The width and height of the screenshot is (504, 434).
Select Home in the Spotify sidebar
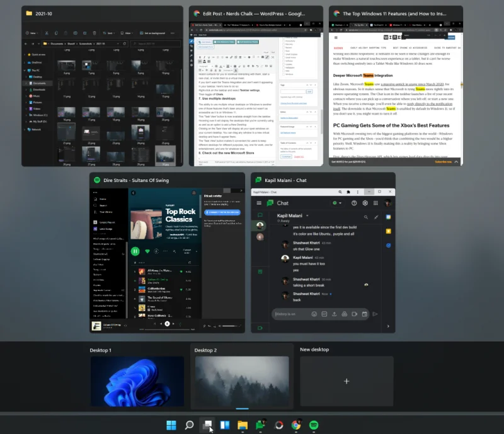[103, 199]
